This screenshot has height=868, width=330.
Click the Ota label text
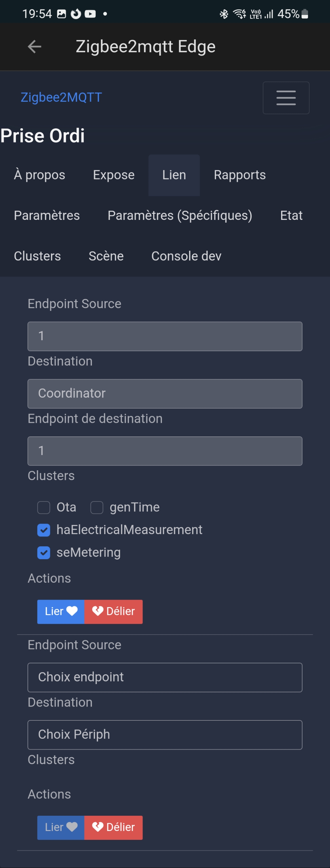(x=66, y=508)
